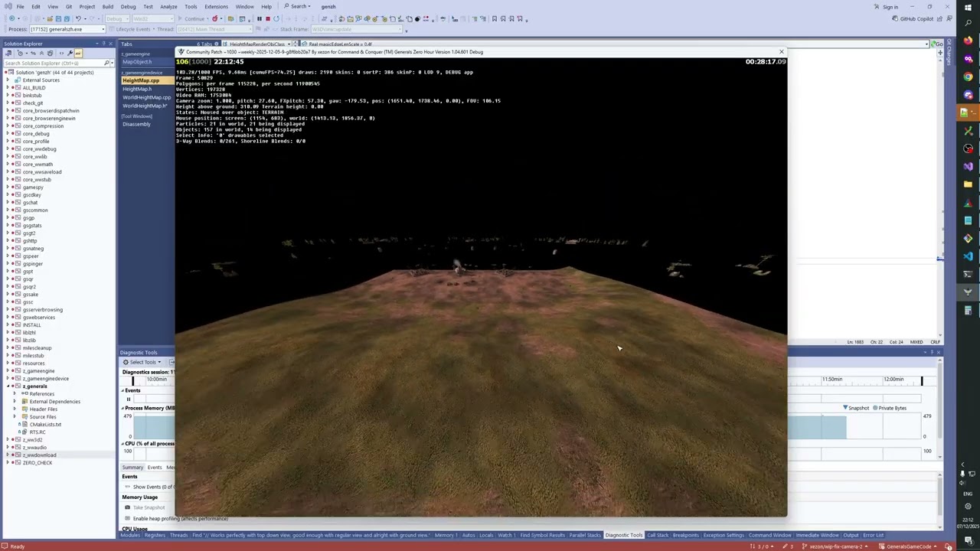980x551 pixels.
Task: Open the Git menu
Action: [x=69, y=7]
